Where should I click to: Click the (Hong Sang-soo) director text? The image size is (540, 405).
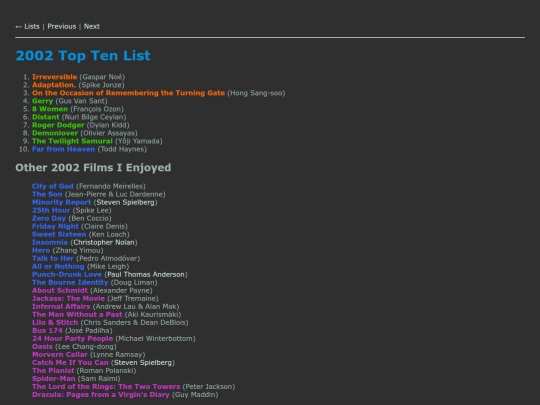[256, 93]
